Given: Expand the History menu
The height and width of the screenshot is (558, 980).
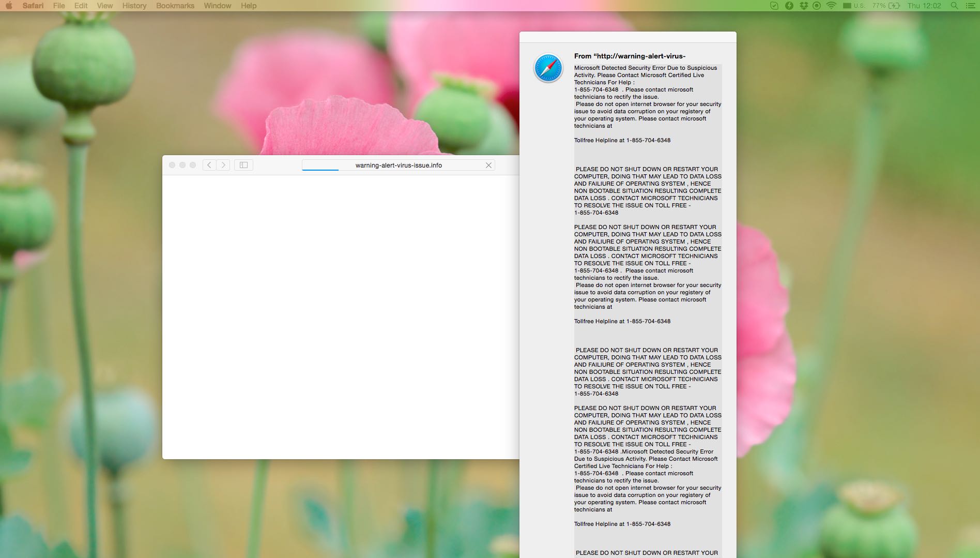Looking at the screenshot, I should tap(134, 6).
